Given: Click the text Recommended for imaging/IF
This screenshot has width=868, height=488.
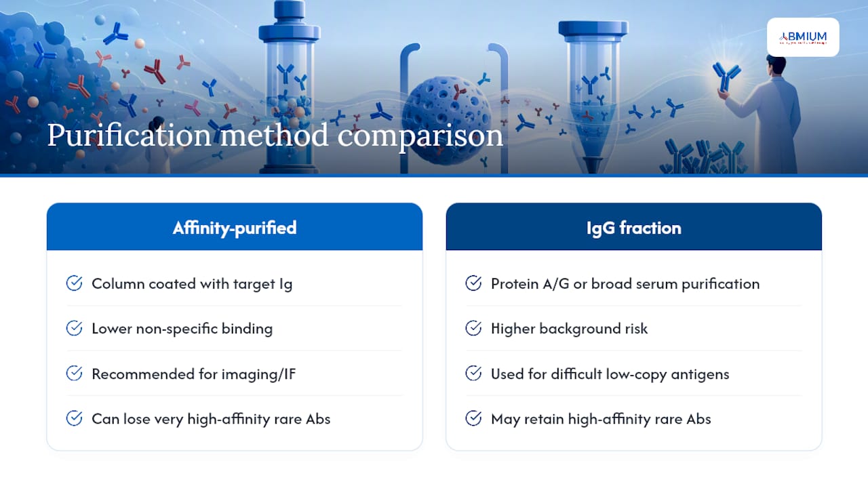Looking at the screenshot, I should pos(193,374).
